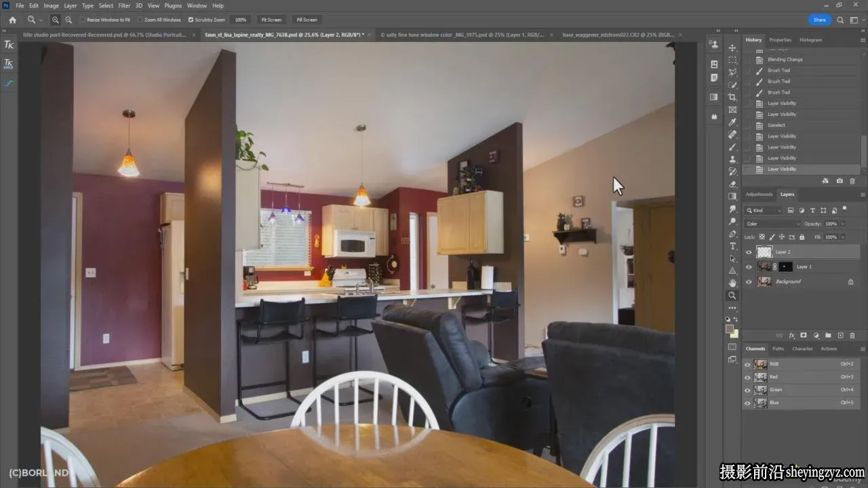Viewport: 868px width, 488px height.
Task: Select the Zoom tool in toolbar
Action: click(x=732, y=296)
